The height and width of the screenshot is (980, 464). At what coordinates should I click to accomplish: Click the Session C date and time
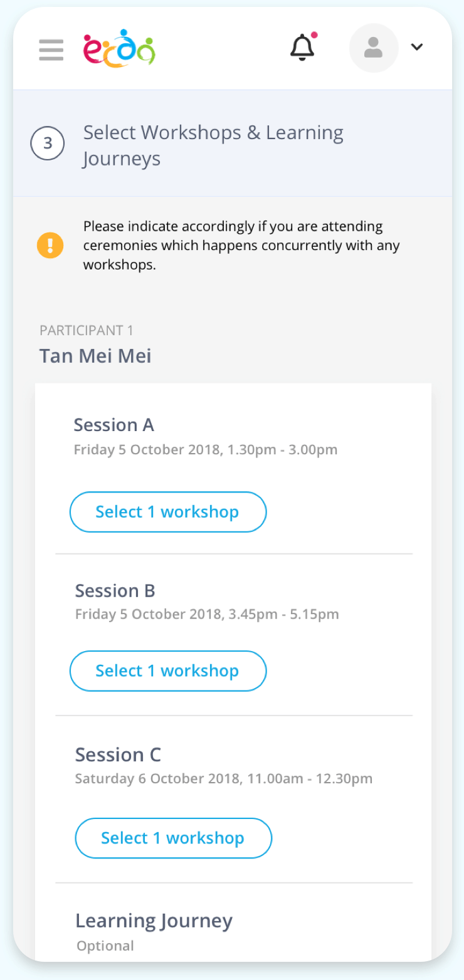(224, 779)
